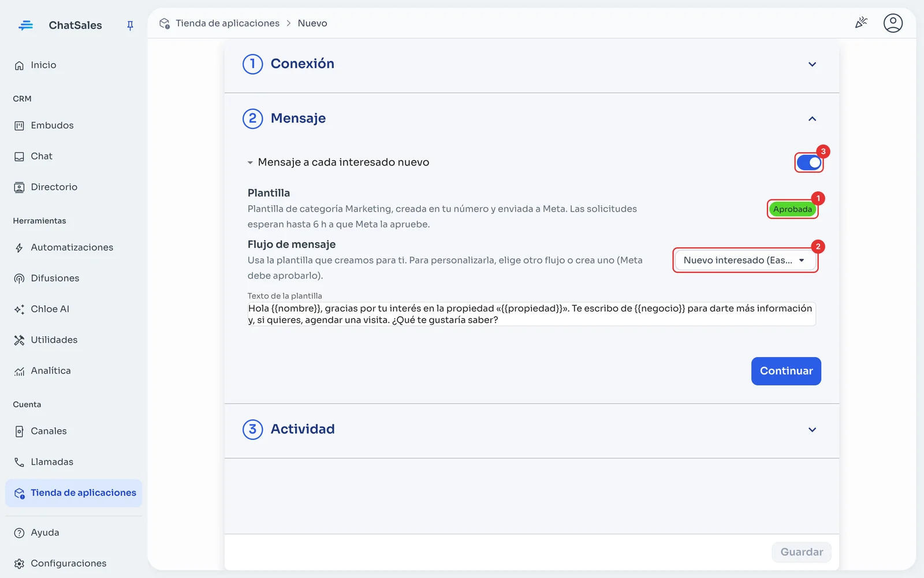Click the Utilidades tools icon
Viewport: 924px width, 578px height.
pyautogui.click(x=19, y=340)
